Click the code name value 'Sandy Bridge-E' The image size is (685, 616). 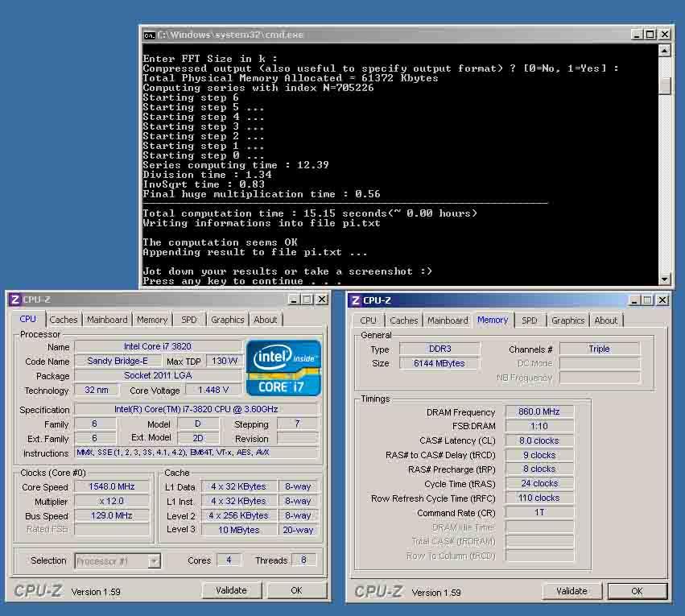pos(118,361)
